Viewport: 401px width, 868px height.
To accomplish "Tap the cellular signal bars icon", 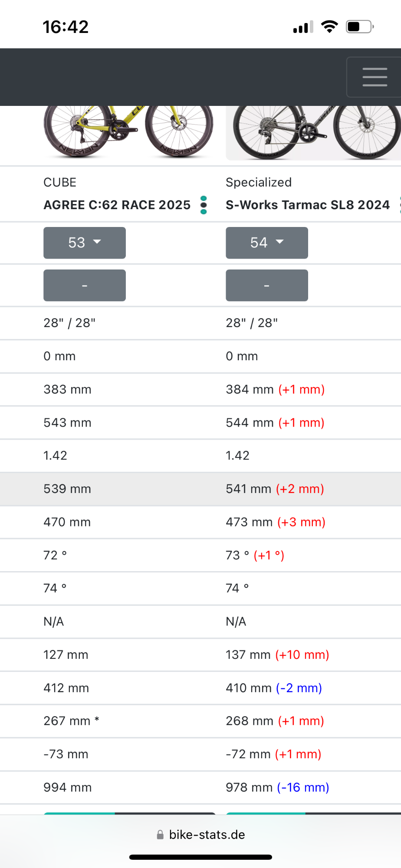I will point(303,28).
